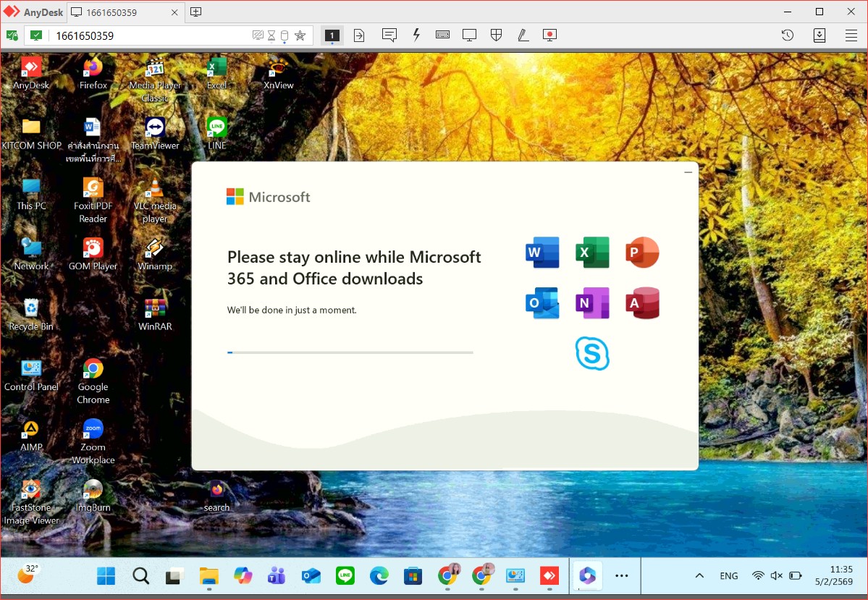Click the Excel icon in Office installer
Viewport: 868px width, 600px height.
pyautogui.click(x=592, y=253)
